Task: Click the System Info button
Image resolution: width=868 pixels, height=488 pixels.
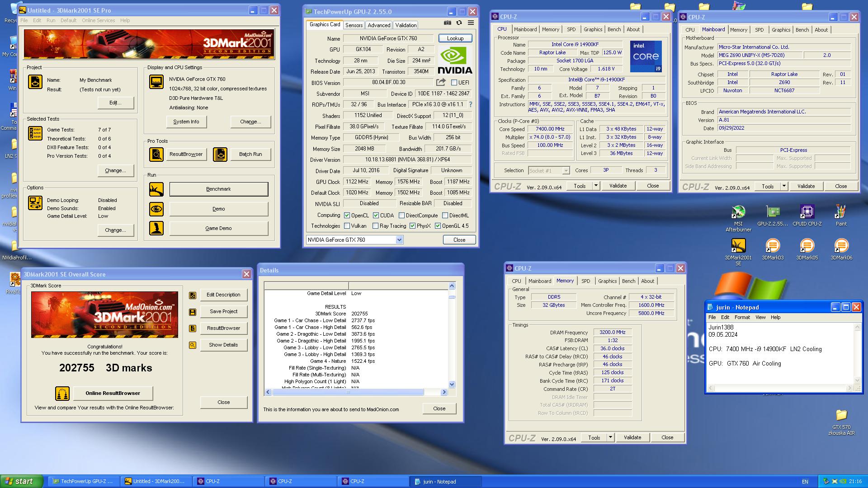Action: pos(186,122)
